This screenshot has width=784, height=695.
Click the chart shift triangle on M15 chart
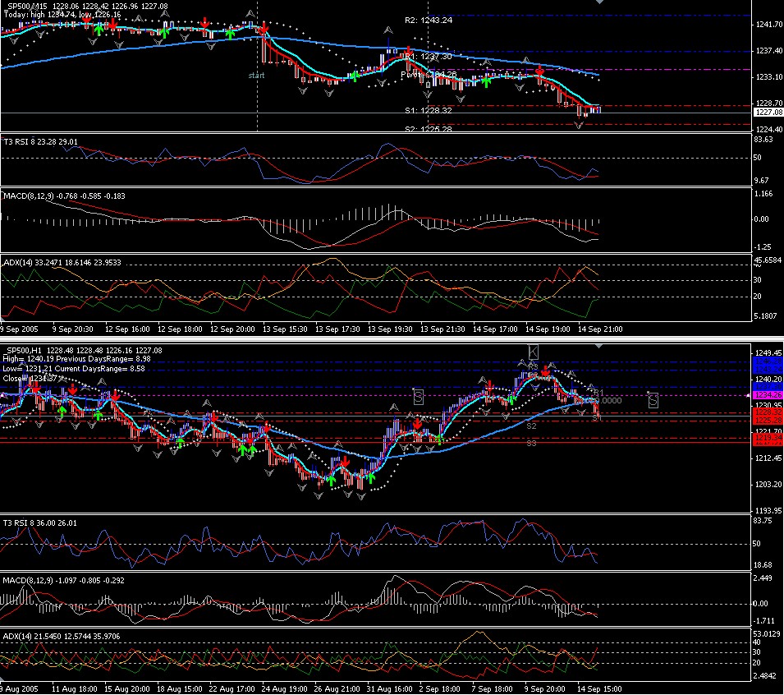[599, 2]
